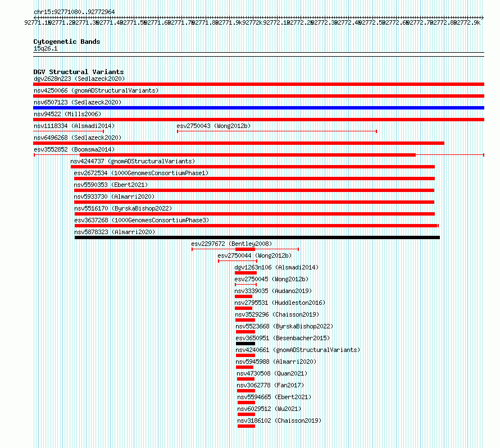Click the black nsv5878323 variant bar
Image resolution: width=500 pixels, height=448 pixels.
click(x=257, y=237)
